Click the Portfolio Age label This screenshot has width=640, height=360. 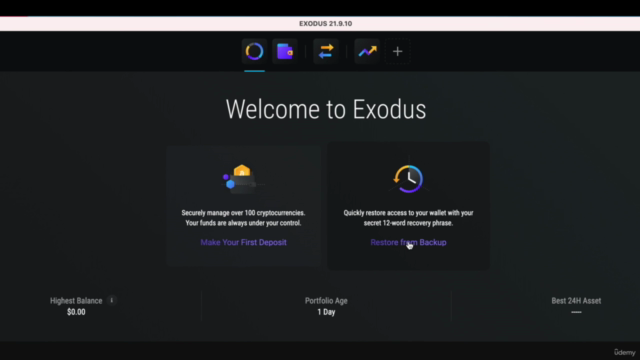[x=326, y=301]
